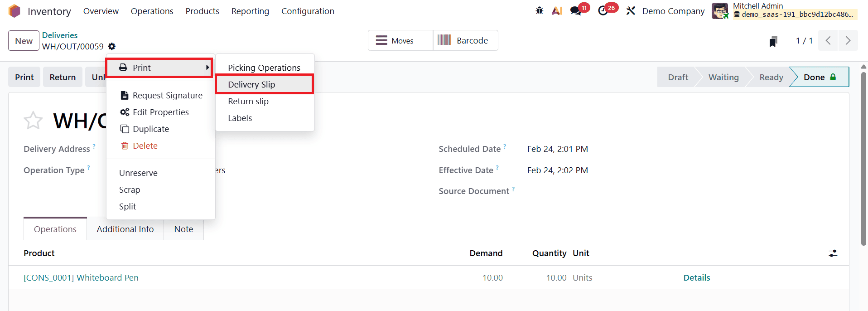Open the AI assistant icon
The image size is (868, 311).
coord(557,10)
